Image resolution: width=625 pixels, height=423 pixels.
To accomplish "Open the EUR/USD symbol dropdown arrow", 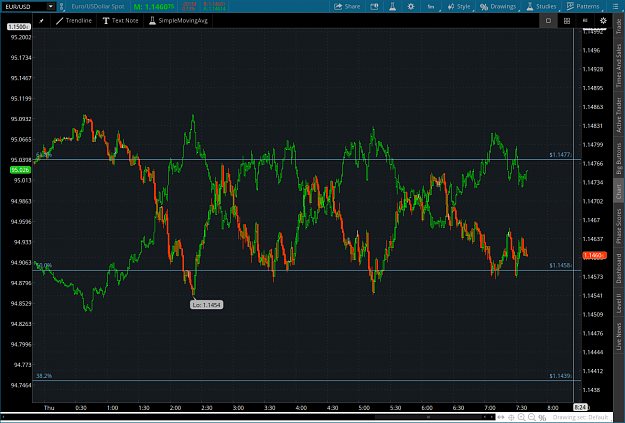I will pyautogui.click(x=51, y=6).
